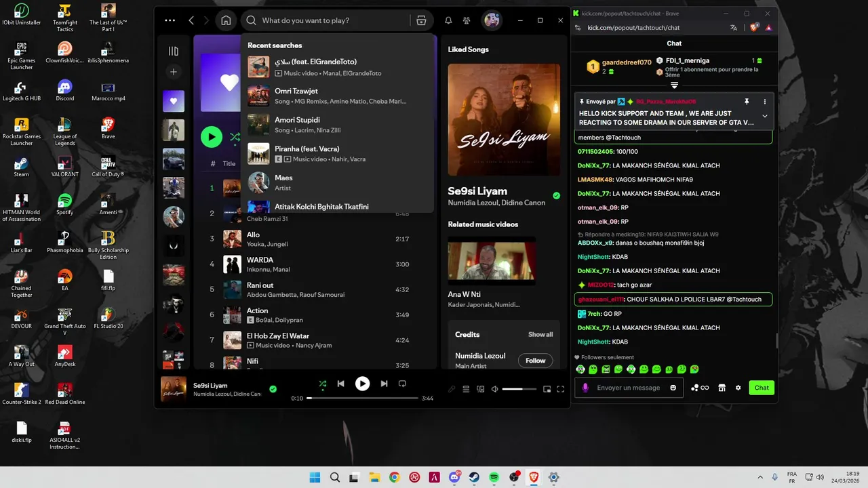Show all credits

(540, 334)
